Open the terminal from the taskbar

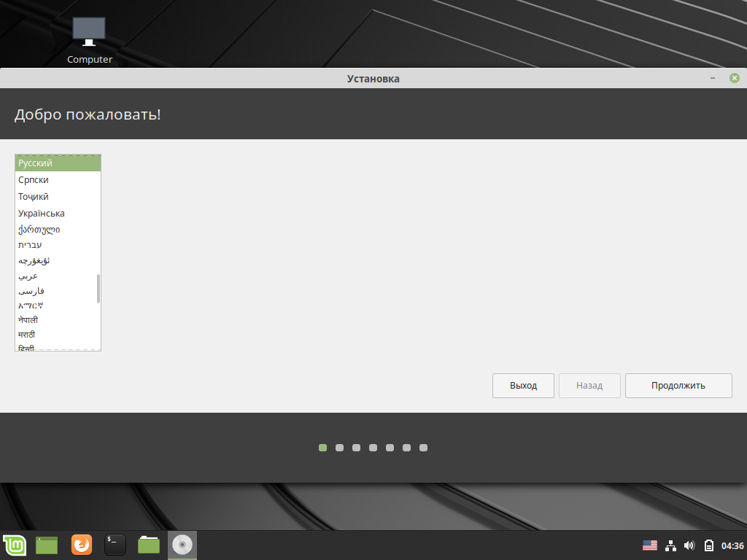tap(115, 545)
